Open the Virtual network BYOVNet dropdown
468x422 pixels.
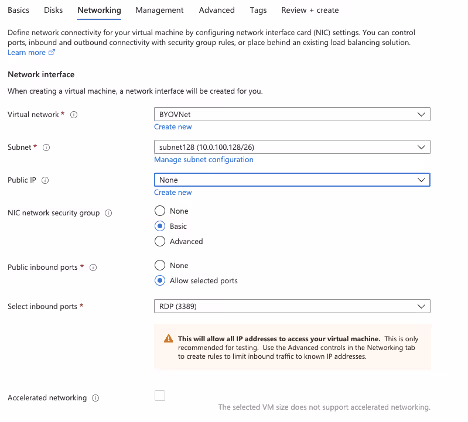coord(292,114)
